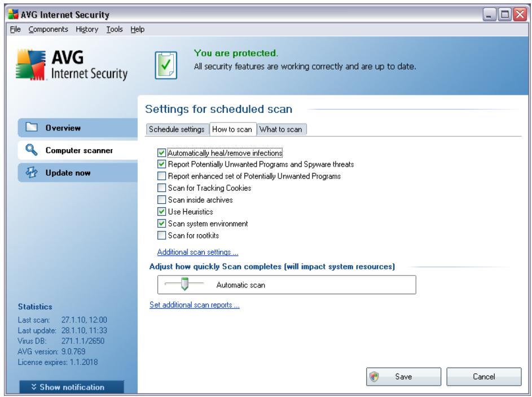The image size is (532, 397).
Task: Click the chevron icon beside Show notification
Action: 34,387
